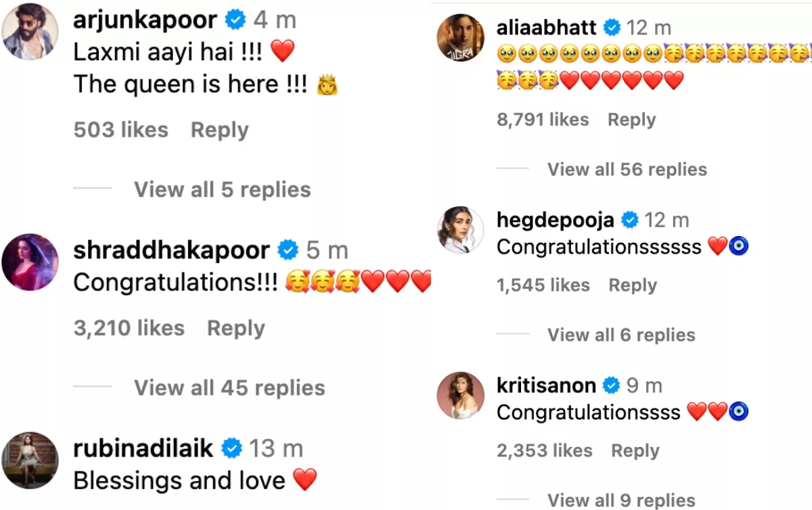Expand View all 6 replies
This screenshot has height=510, width=812.
pyautogui.click(x=621, y=335)
